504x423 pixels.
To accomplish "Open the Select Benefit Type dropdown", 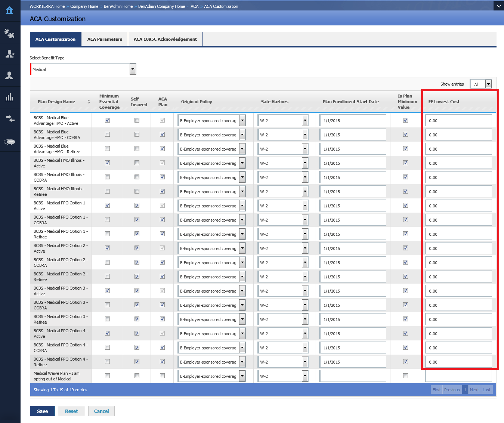I will point(133,69).
